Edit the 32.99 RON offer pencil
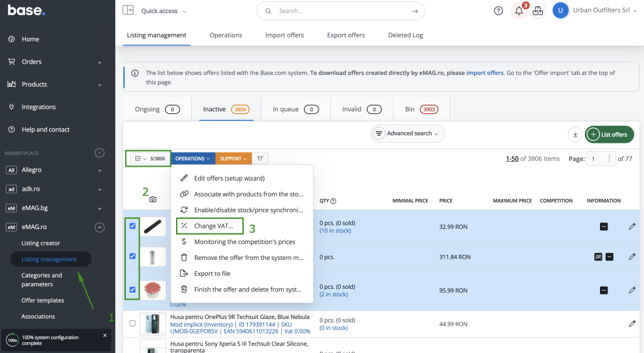The image size is (644, 353). (x=631, y=227)
